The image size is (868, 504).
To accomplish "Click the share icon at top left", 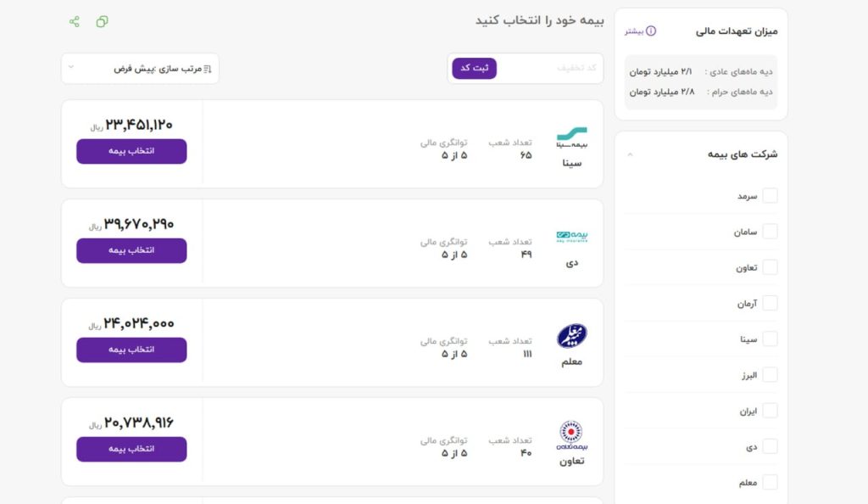I will coord(75,21).
